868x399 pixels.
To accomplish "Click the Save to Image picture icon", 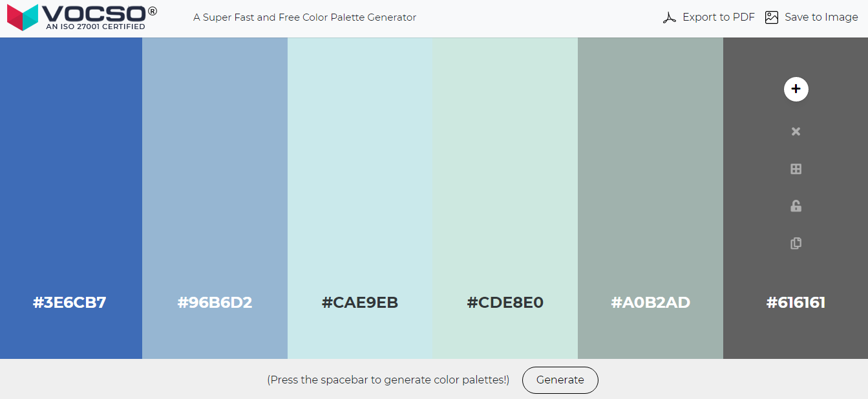I will click(x=771, y=17).
